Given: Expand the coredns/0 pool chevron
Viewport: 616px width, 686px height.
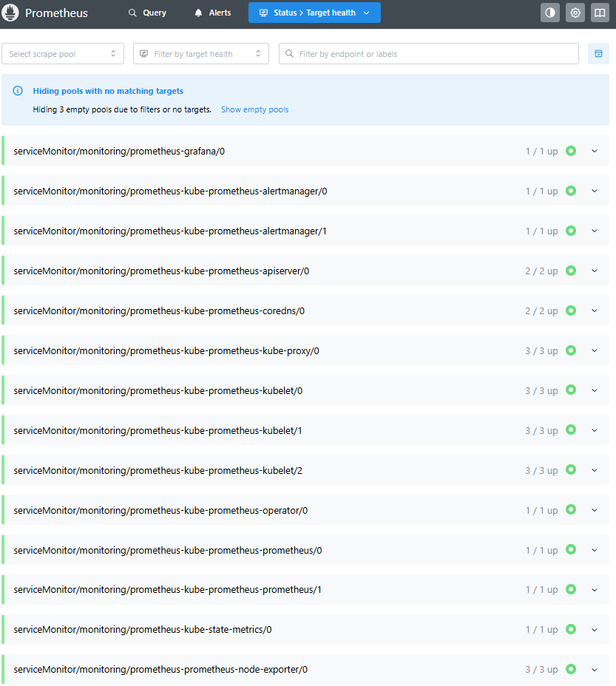Looking at the screenshot, I should 594,310.
